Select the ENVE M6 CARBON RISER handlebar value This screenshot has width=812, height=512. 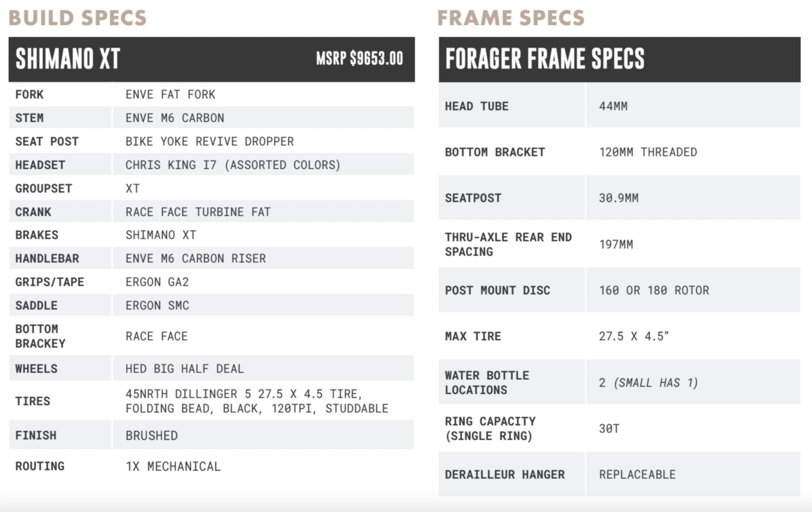(196, 259)
